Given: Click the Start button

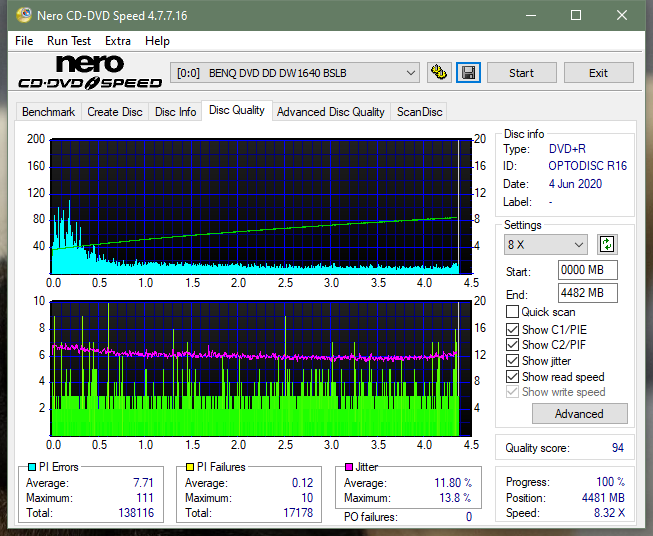Looking at the screenshot, I should (x=521, y=73).
